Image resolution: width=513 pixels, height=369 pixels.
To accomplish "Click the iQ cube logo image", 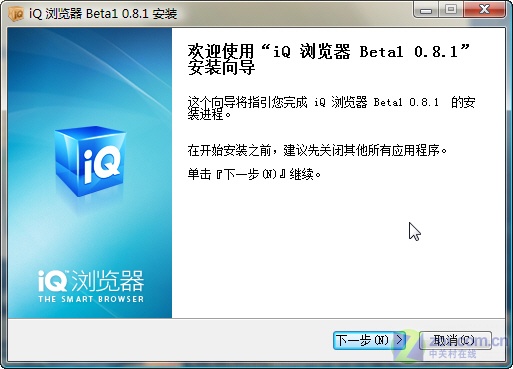I will (x=90, y=161).
